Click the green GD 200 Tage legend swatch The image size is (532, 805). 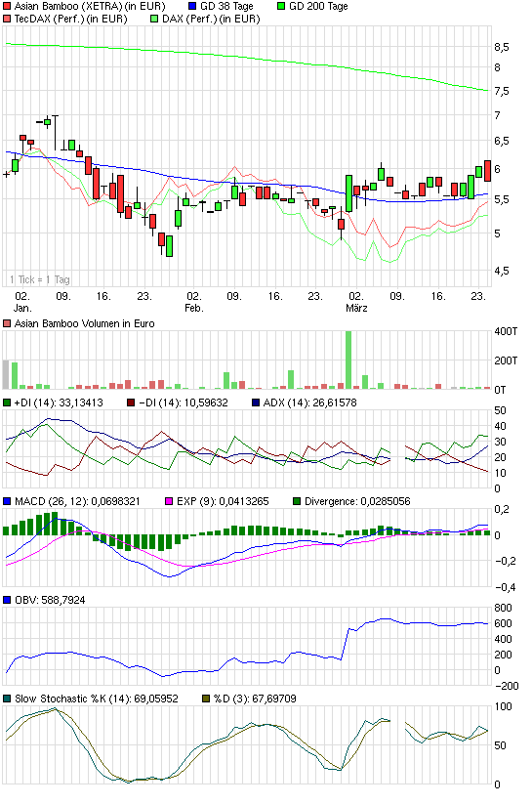coord(281,7)
